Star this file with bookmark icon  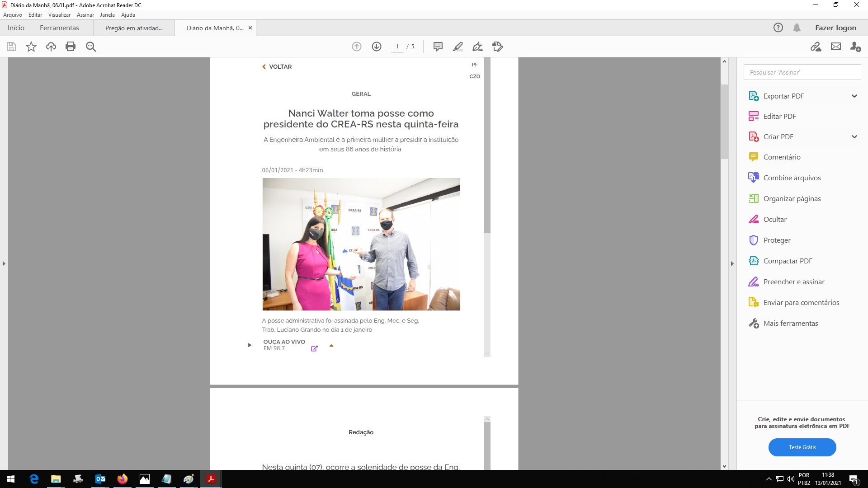coord(31,47)
